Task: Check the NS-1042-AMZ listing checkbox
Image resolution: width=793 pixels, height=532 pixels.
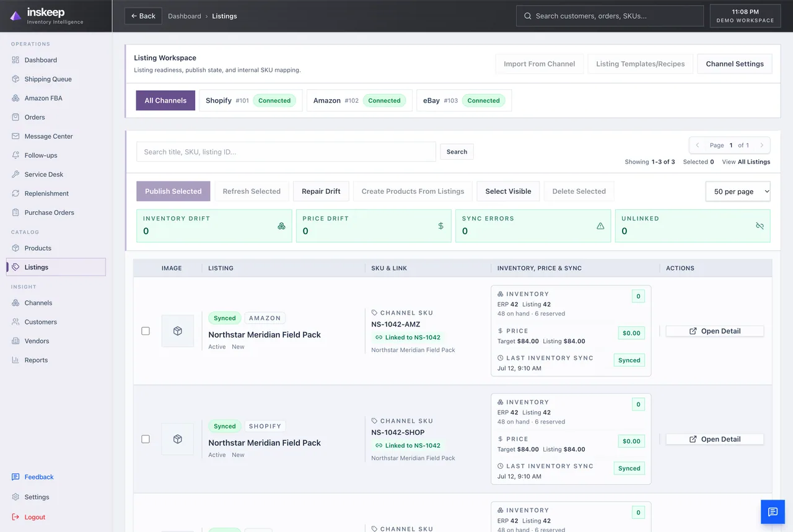Action: tap(146, 331)
